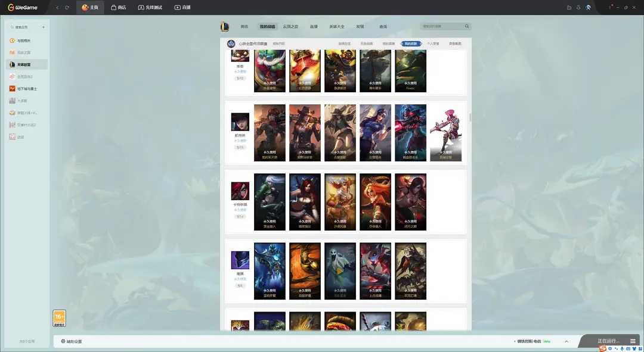
Task: Open the 英雄大全 menu
Action: [337, 27]
